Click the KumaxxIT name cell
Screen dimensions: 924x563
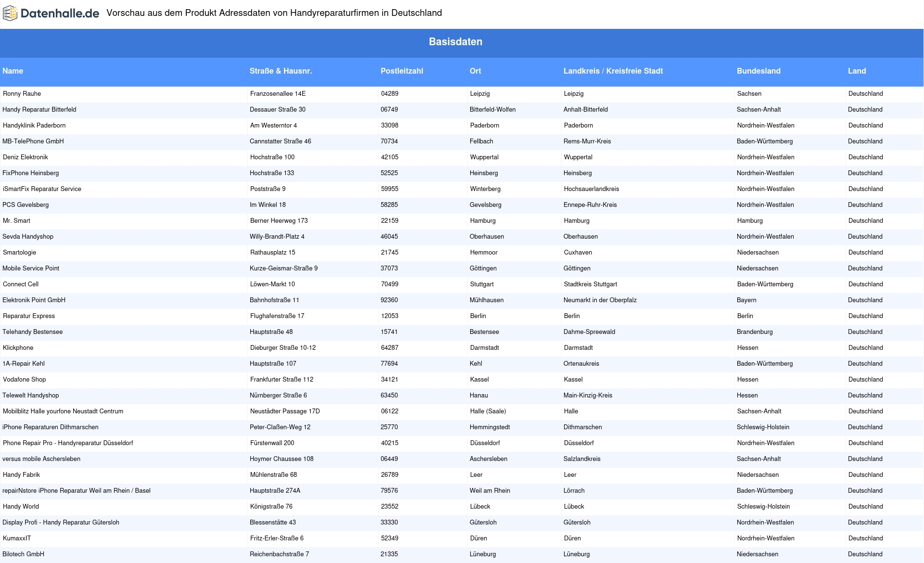pyautogui.click(x=17, y=538)
